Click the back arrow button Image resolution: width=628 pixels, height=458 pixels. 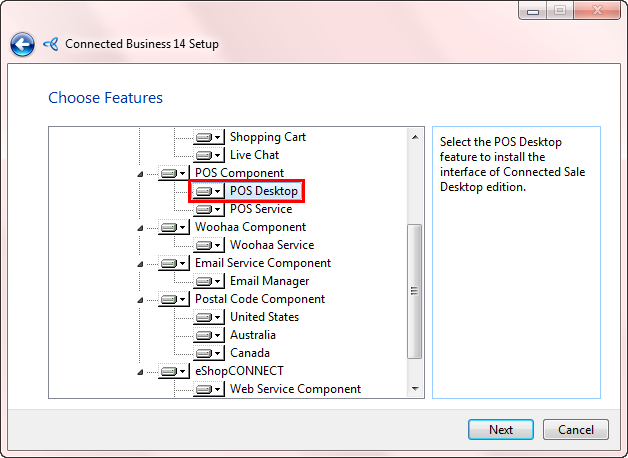pos(22,44)
